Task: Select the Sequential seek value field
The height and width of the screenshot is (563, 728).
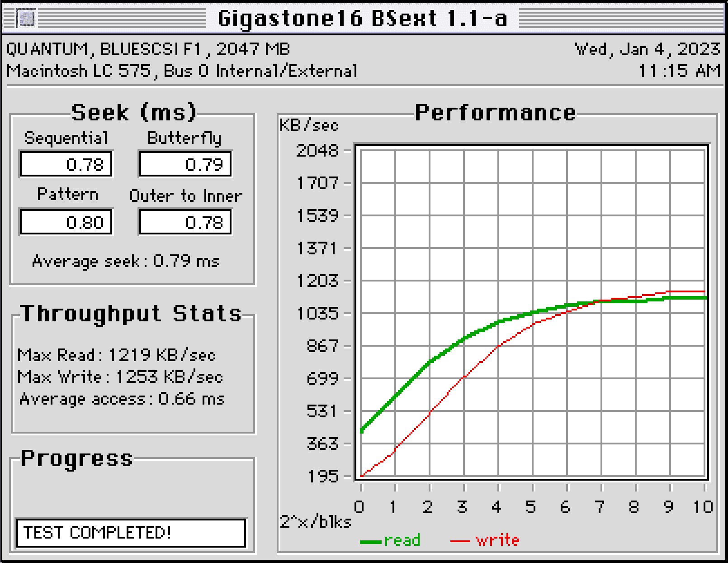Action: click(x=66, y=164)
